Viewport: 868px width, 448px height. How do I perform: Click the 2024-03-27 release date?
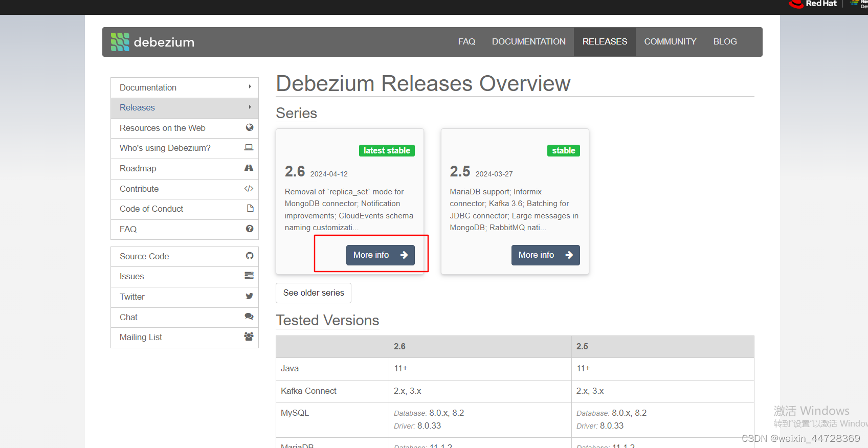494,174
